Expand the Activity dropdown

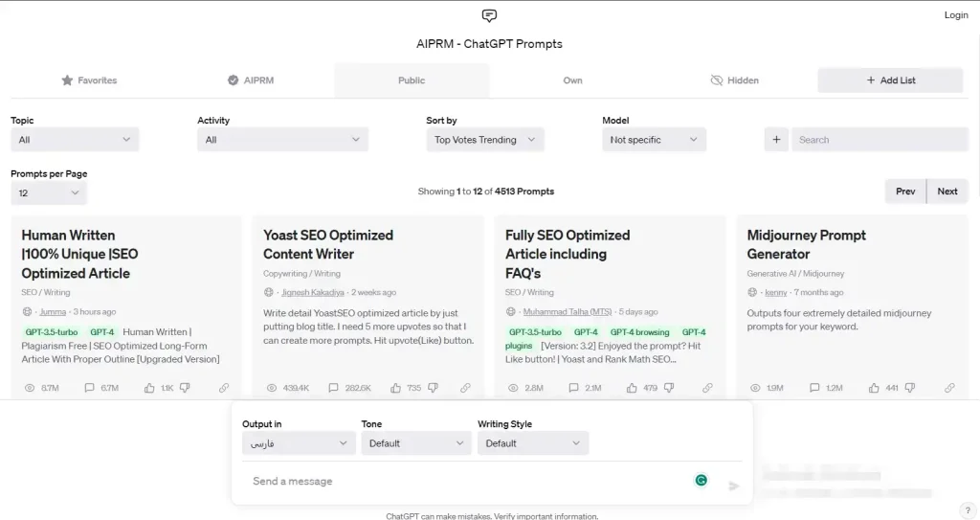coord(282,140)
